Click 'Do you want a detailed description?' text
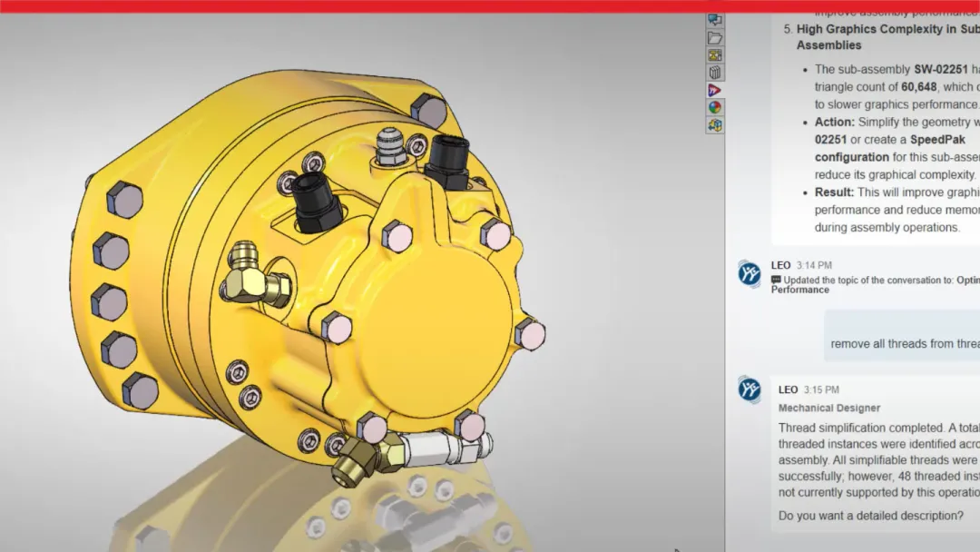980x552 pixels. [870, 516]
